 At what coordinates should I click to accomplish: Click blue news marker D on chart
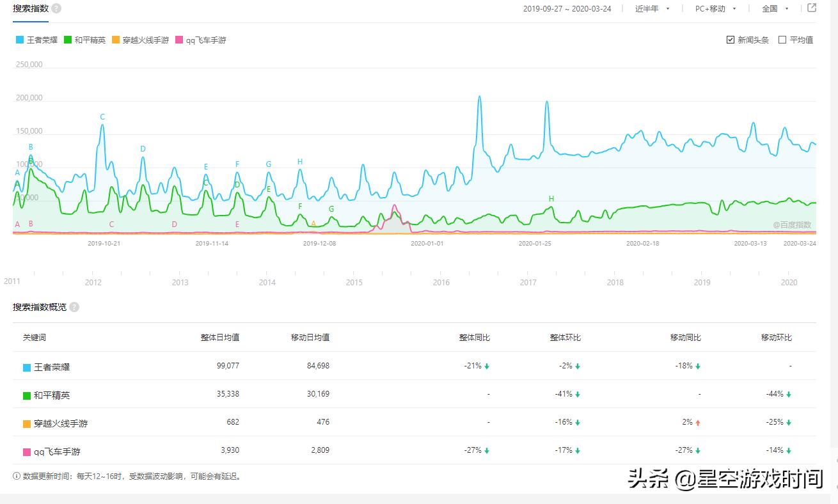pyautogui.click(x=143, y=149)
